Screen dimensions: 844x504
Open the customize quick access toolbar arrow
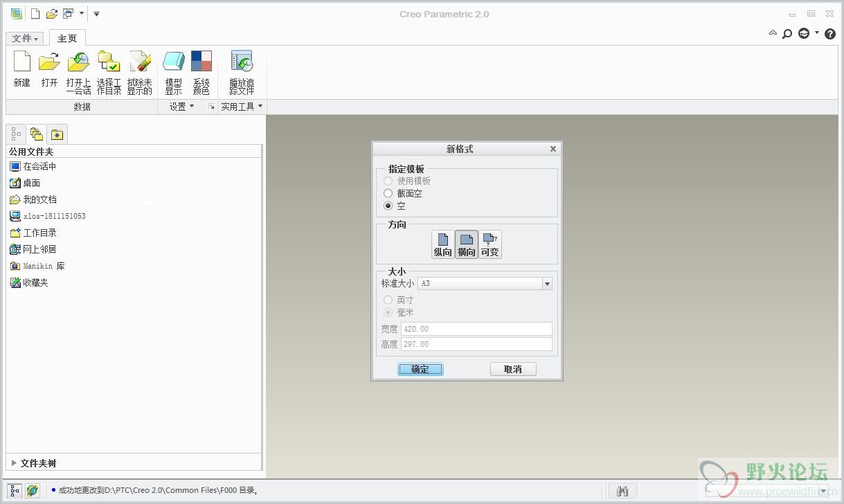(x=96, y=13)
